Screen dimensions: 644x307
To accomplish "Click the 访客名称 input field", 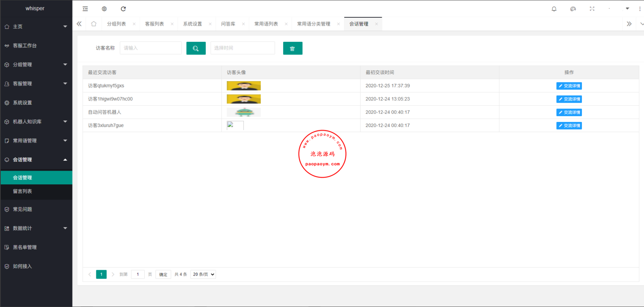I will [151, 48].
